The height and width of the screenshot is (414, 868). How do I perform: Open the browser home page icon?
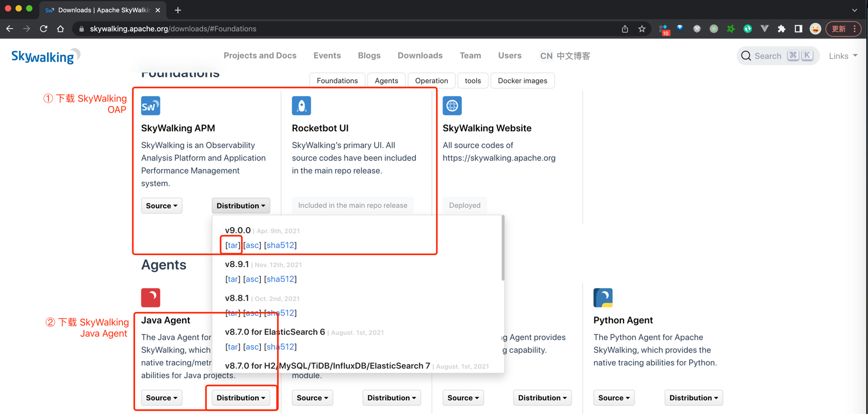click(x=60, y=29)
